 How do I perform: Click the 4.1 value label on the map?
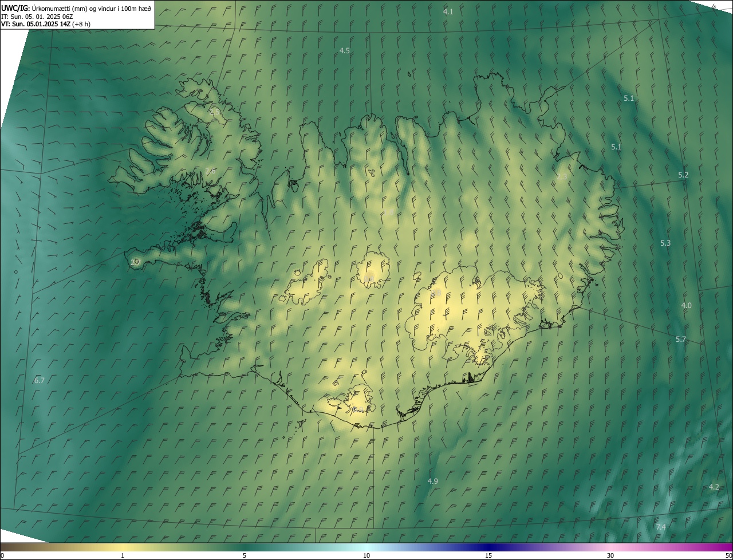click(x=448, y=11)
